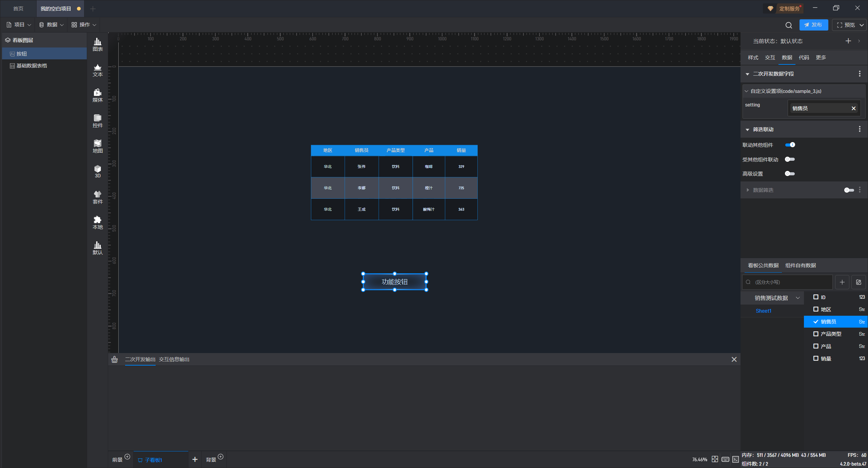Toggle the 受其他组件联动 switch
Image resolution: width=868 pixels, height=468 pixels.
[x=790, y=159]
